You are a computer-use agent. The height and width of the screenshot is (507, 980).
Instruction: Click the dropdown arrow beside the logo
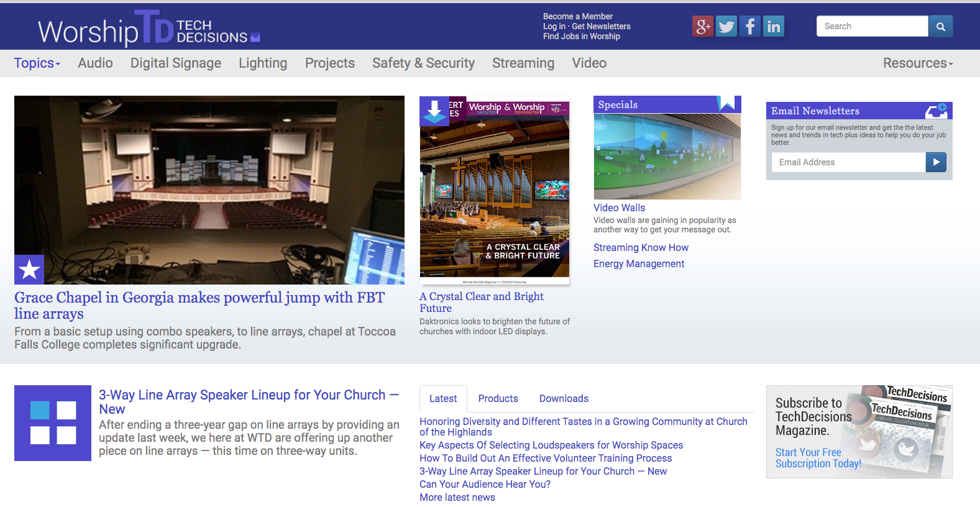tap(255, 38)
